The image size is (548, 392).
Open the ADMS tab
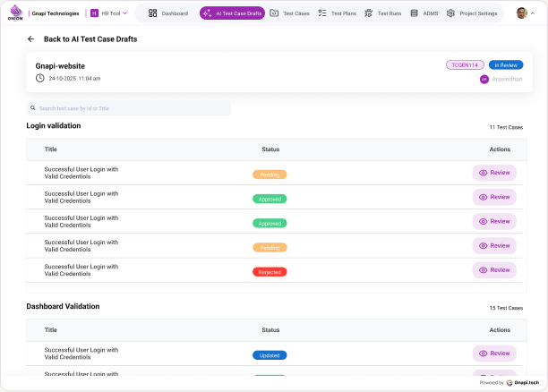click(424, 13)
